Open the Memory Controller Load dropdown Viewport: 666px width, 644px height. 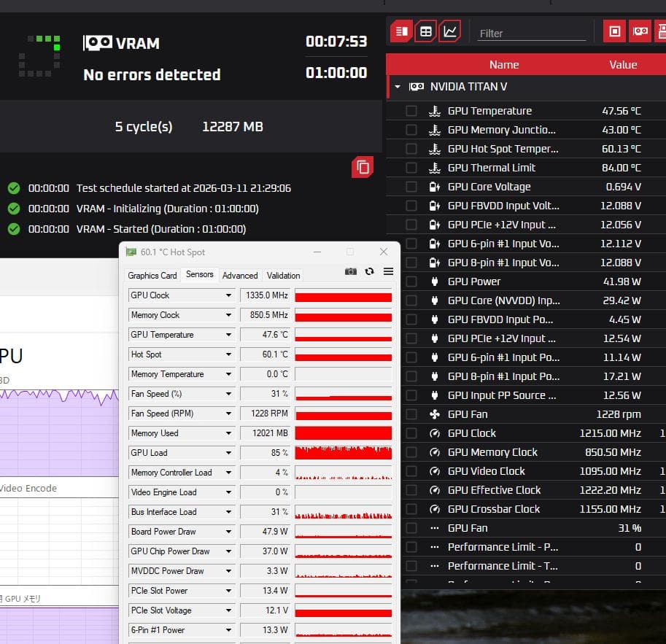[228, 473]
